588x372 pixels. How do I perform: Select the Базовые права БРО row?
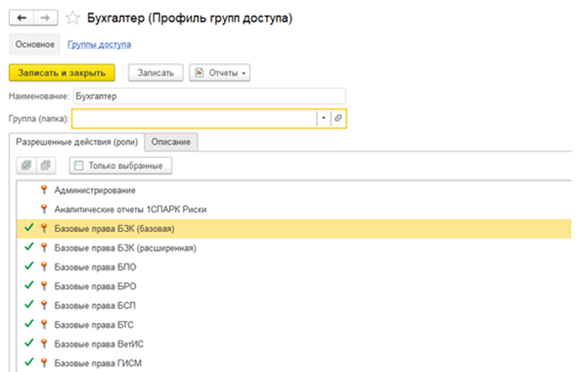pyautogui.click(x=294, y=286)
